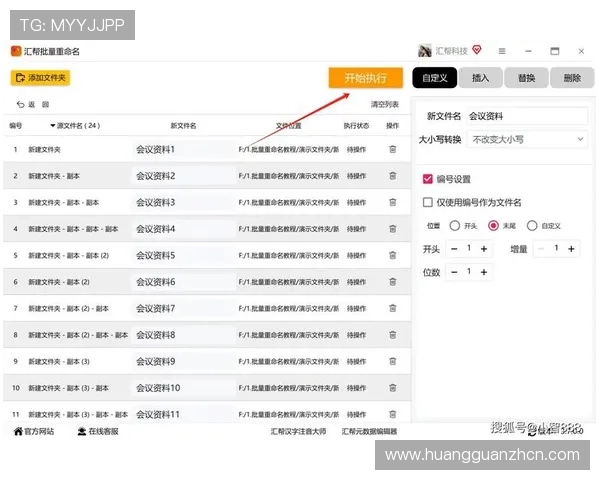Increase 位数 digit count with plus
This screenshot has height=480, width=600.
tap(484, 272)
